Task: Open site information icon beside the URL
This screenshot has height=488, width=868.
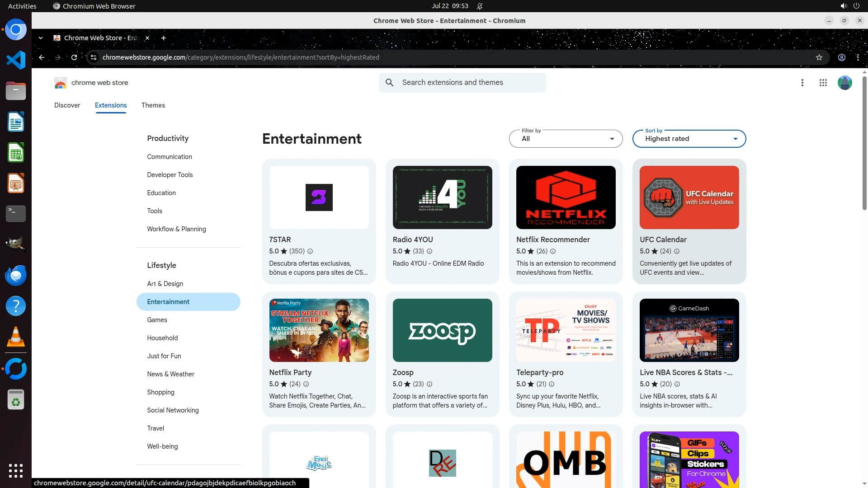Action: pos(94,57)
